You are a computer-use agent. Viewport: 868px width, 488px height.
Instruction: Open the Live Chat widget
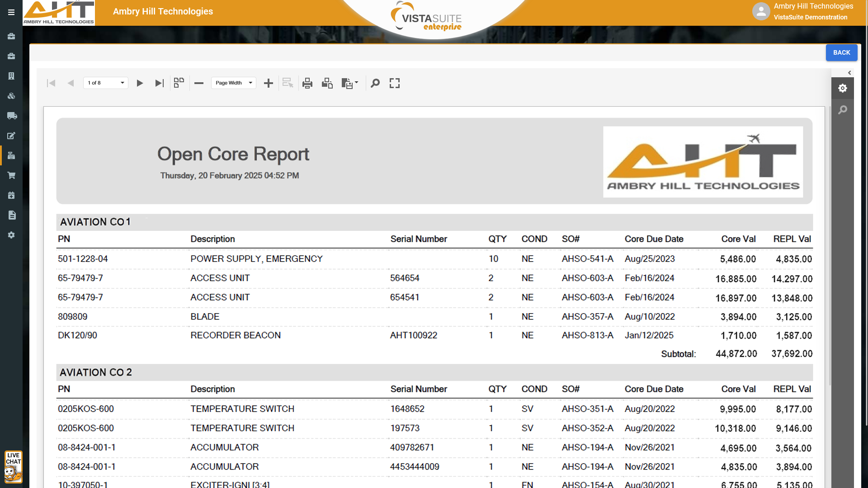click(x=13, y=467)
